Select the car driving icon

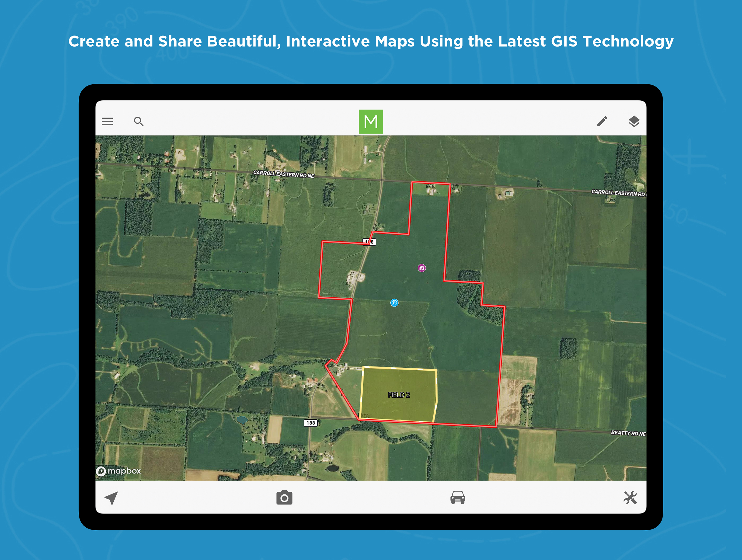click(x=458, y=498)
